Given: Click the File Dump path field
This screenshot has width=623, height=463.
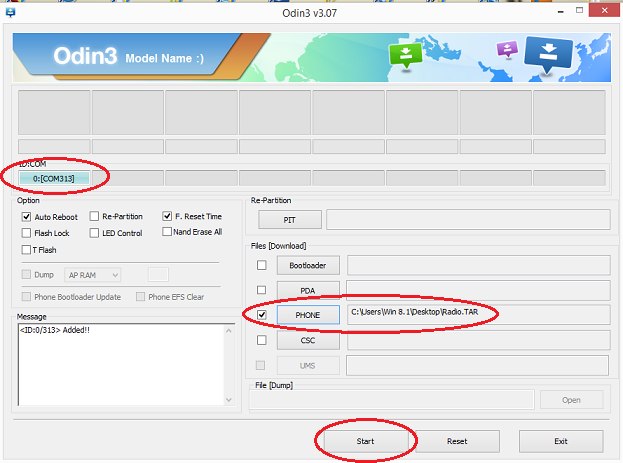Looking at the screenshot, I should click(x=391, y=400).
